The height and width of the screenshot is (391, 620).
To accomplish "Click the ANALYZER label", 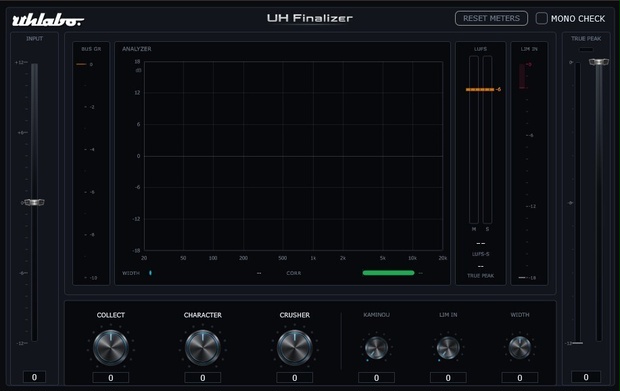I will click(136, 49).
